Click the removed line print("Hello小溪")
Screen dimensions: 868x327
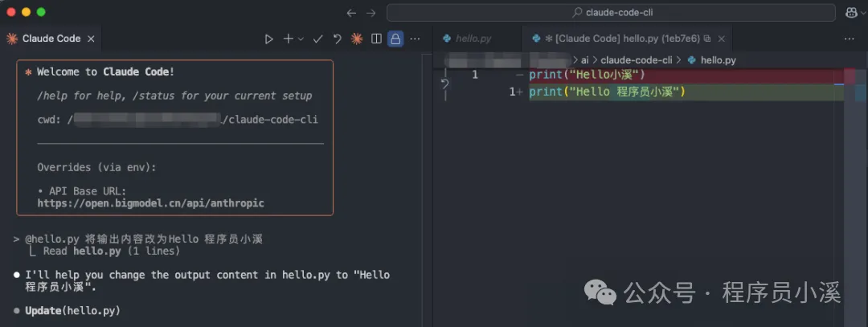tap(588, 75)
